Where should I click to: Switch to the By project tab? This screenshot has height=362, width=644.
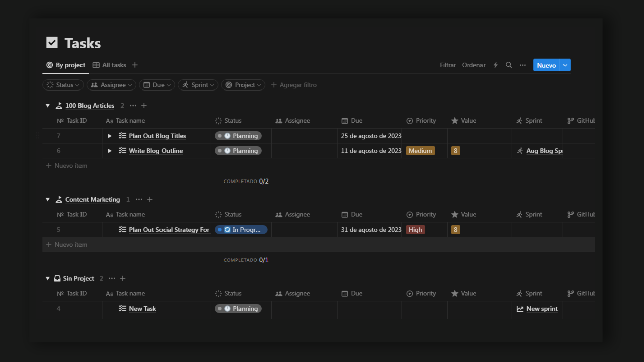[66, 65]
